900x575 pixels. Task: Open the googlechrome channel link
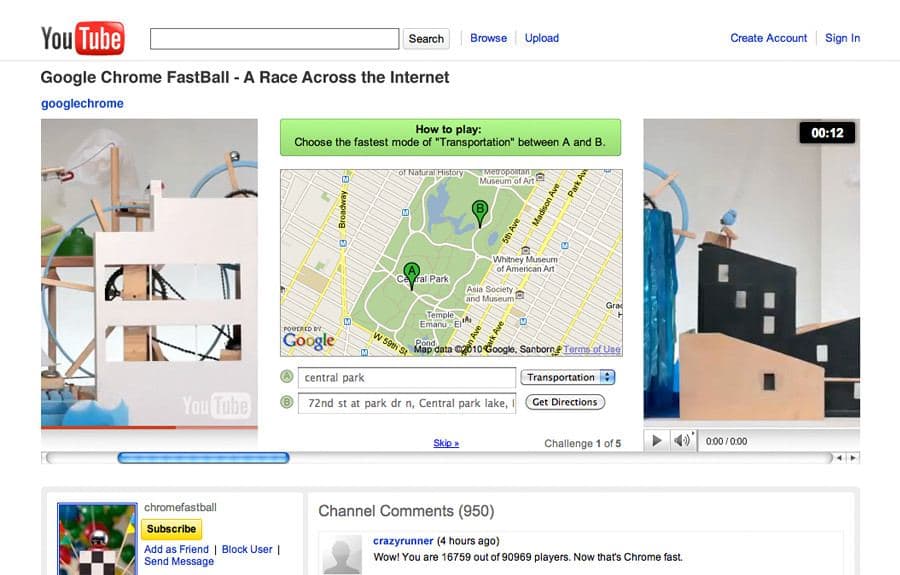(82, 103)
